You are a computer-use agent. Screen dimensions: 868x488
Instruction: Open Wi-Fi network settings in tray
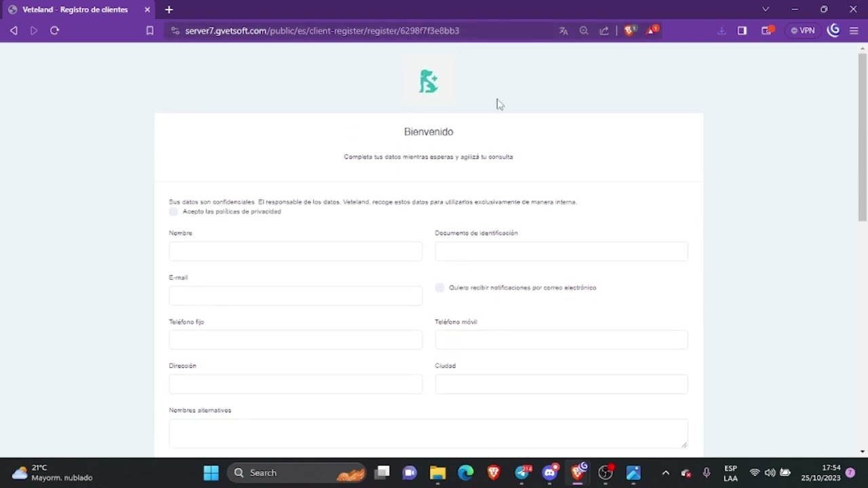(x=754, y=472)
